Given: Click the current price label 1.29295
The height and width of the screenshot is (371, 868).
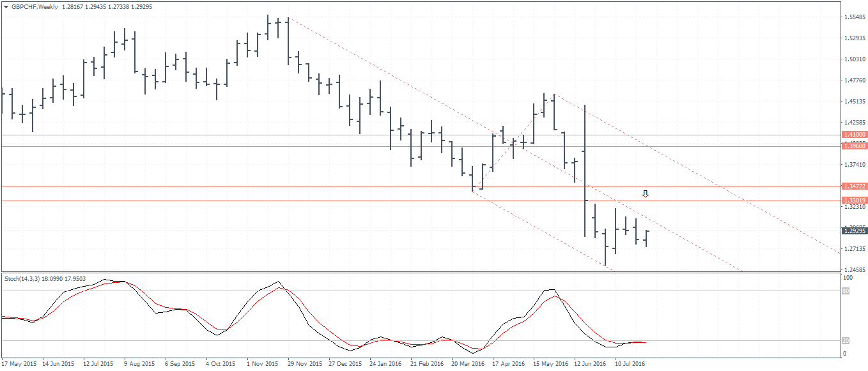Looking at the screenshot, I should (x=855, y=231).
